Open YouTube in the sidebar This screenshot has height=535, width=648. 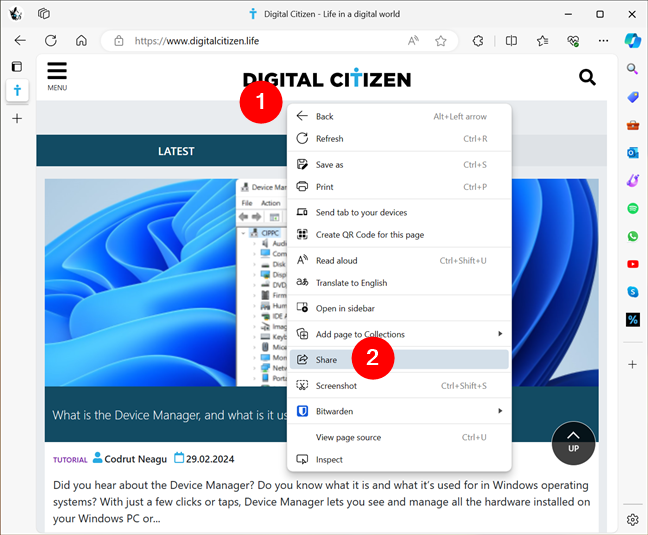(x=632, y=264)
